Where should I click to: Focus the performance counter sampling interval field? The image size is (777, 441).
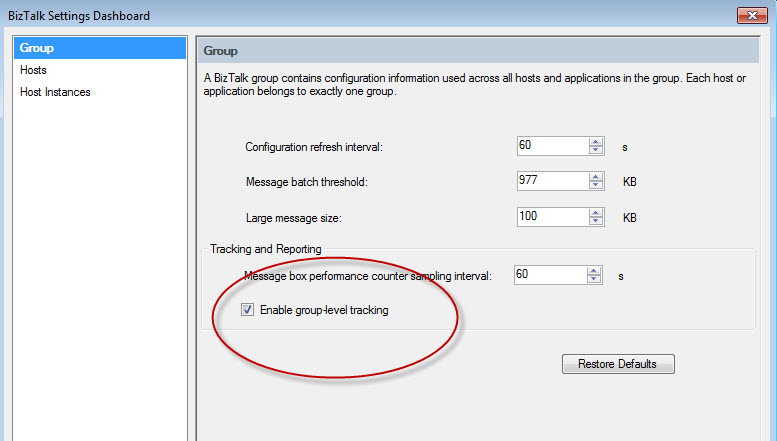[550, 275]
